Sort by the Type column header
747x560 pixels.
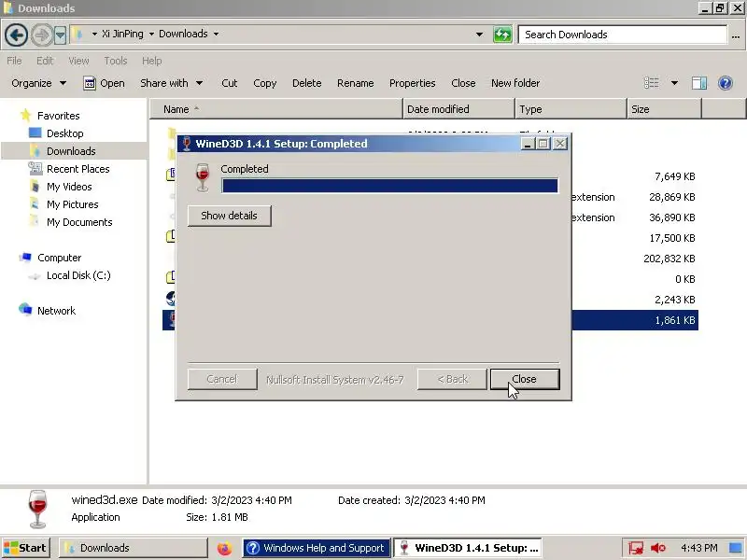[x=571, y=109]
